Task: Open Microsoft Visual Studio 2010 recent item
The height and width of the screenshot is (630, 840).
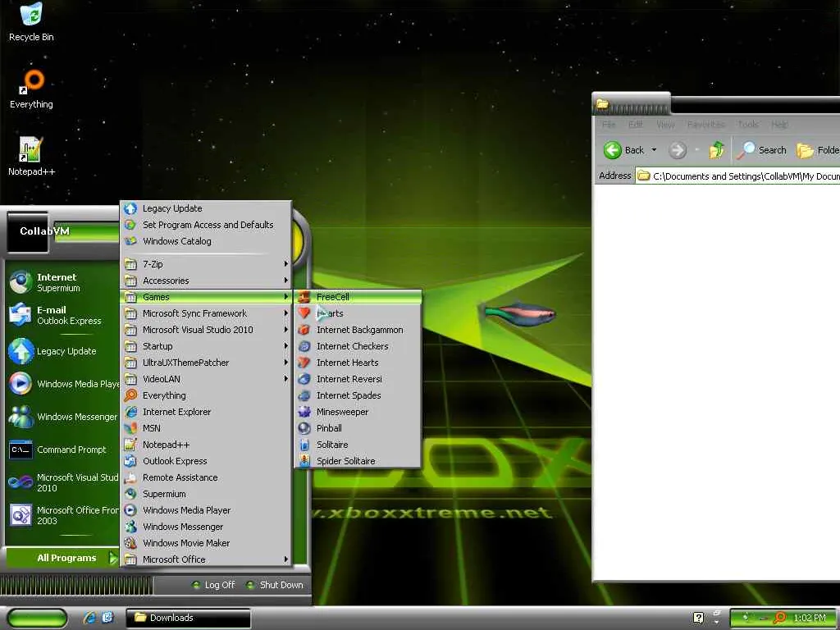Action: pyautogui.click(x=62, y=482)
